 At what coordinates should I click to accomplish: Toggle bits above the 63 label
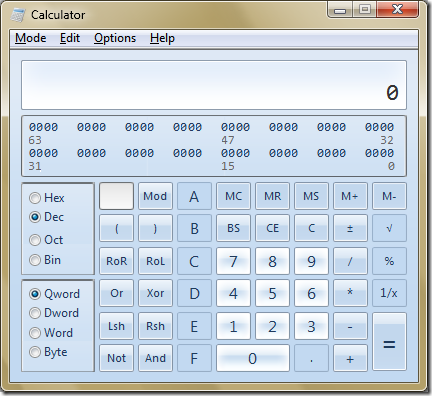(x=43, y=127)
